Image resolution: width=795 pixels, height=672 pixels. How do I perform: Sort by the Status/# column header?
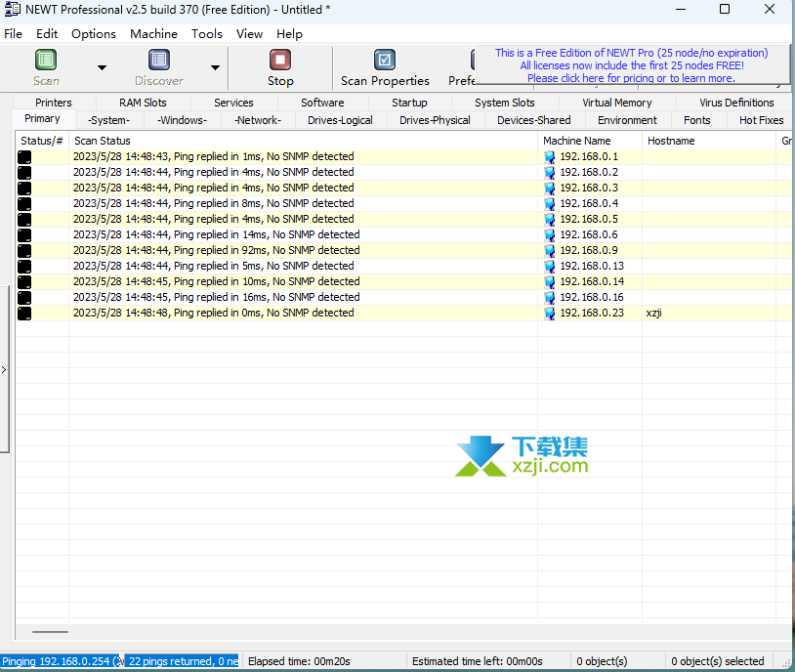pyautogui.click(x=42, y=141)
